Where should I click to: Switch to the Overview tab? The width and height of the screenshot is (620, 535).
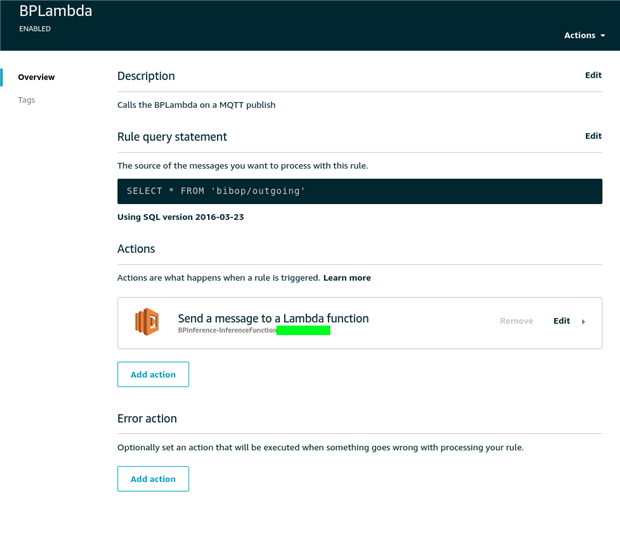pos(36,77)
